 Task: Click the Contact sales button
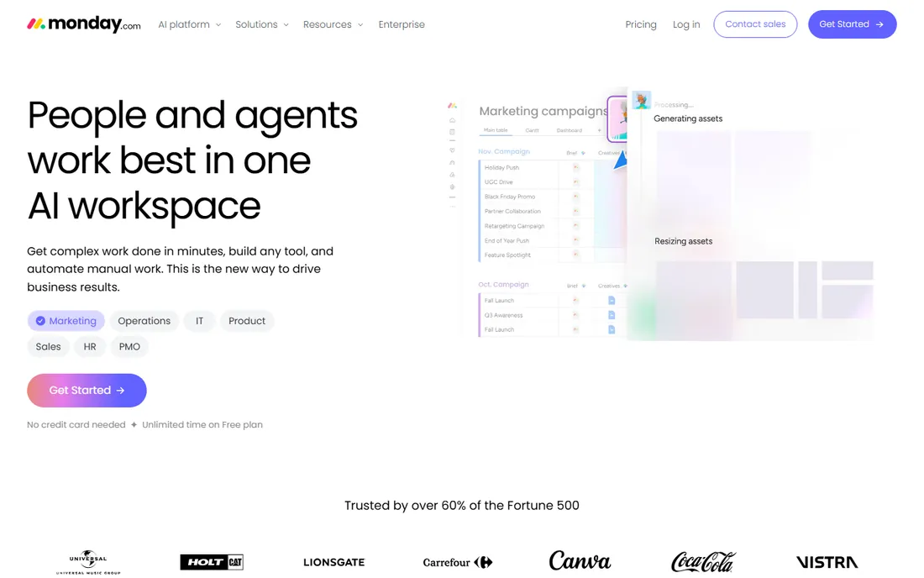click(x=755, y=24)
